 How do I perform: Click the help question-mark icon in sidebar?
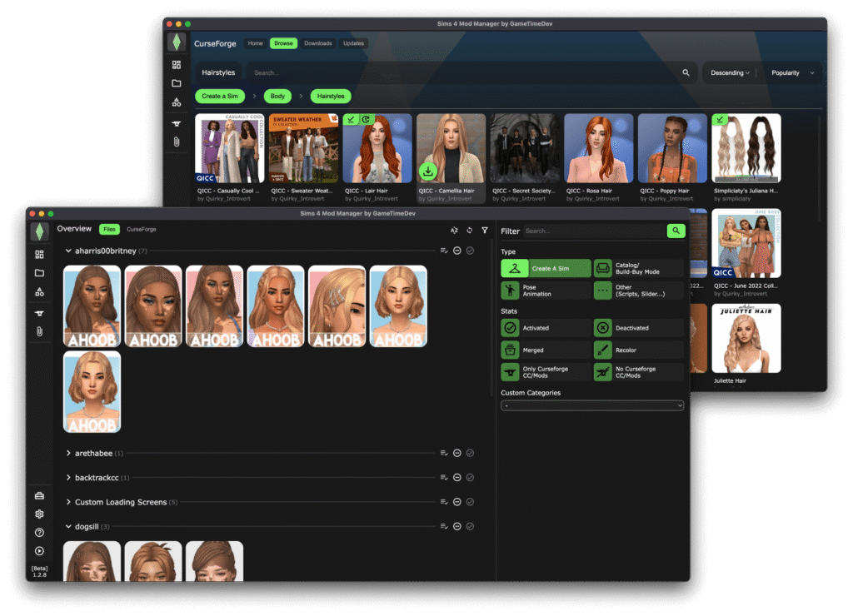coord(39,533)
